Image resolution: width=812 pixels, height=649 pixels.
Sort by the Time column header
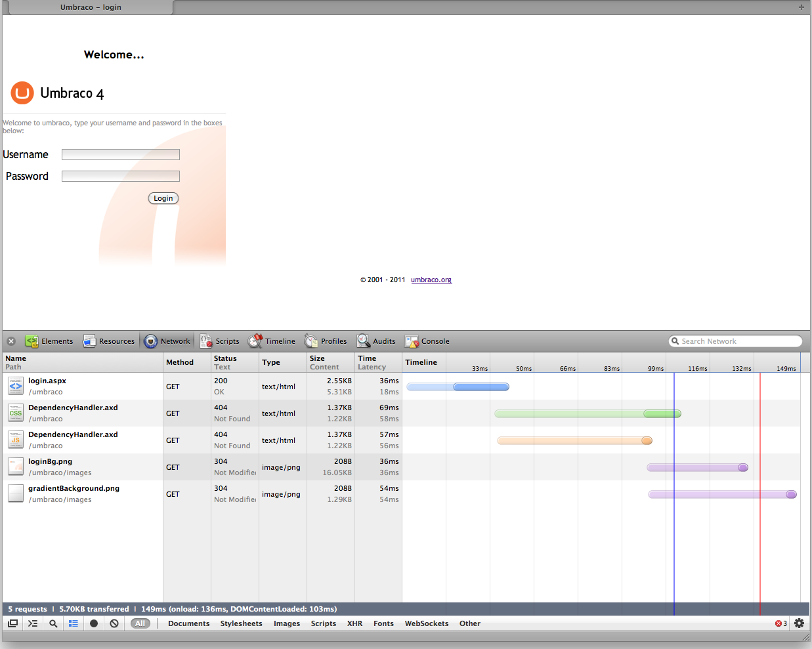(378, 362)
